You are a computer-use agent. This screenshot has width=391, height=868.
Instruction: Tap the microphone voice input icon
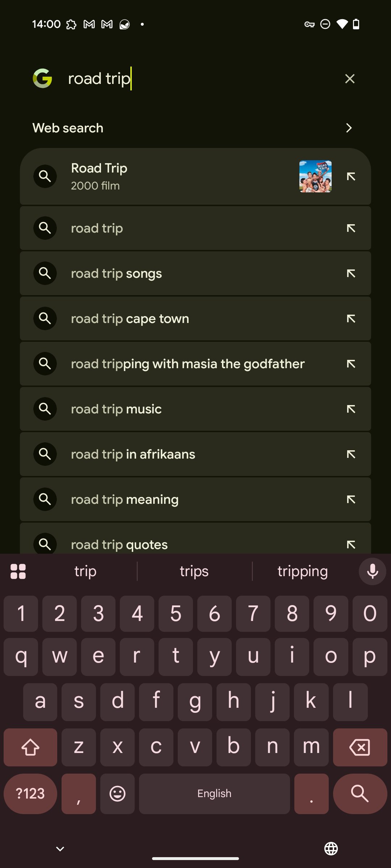(x=372, y=571)
